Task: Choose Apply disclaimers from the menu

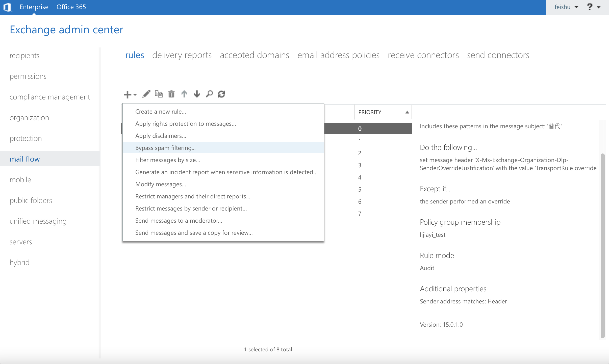Action: point(161,136)
